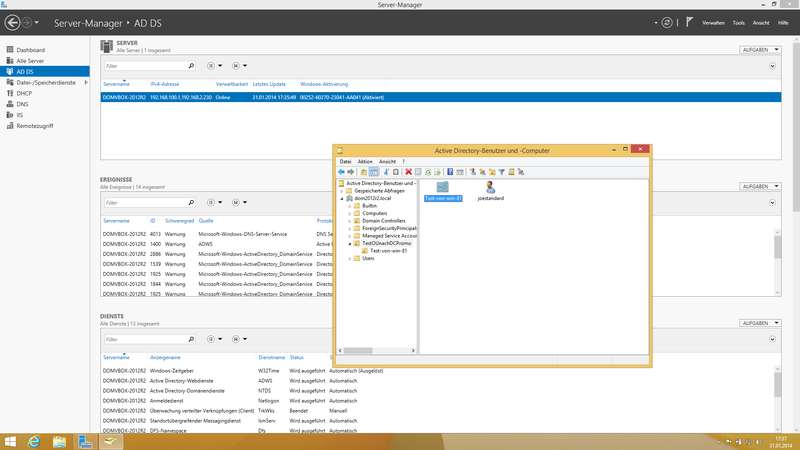Click the Windows Start button

tap(9, 440)
